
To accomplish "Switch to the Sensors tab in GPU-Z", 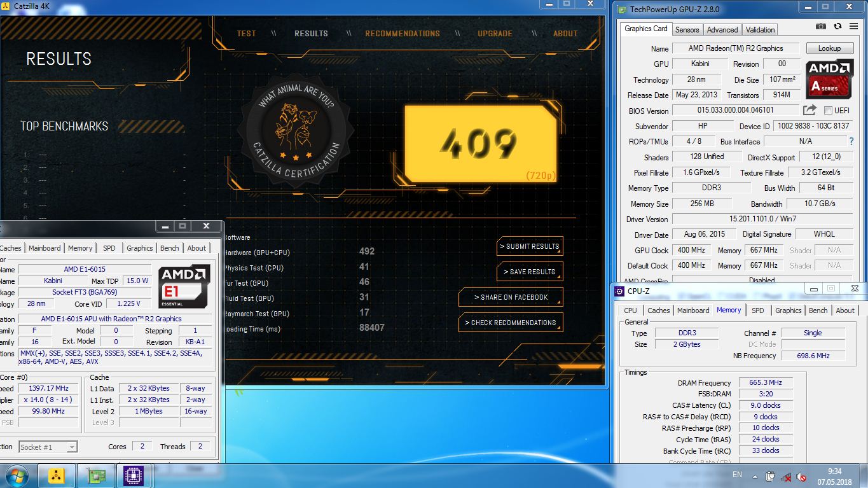I will point(687,29).
